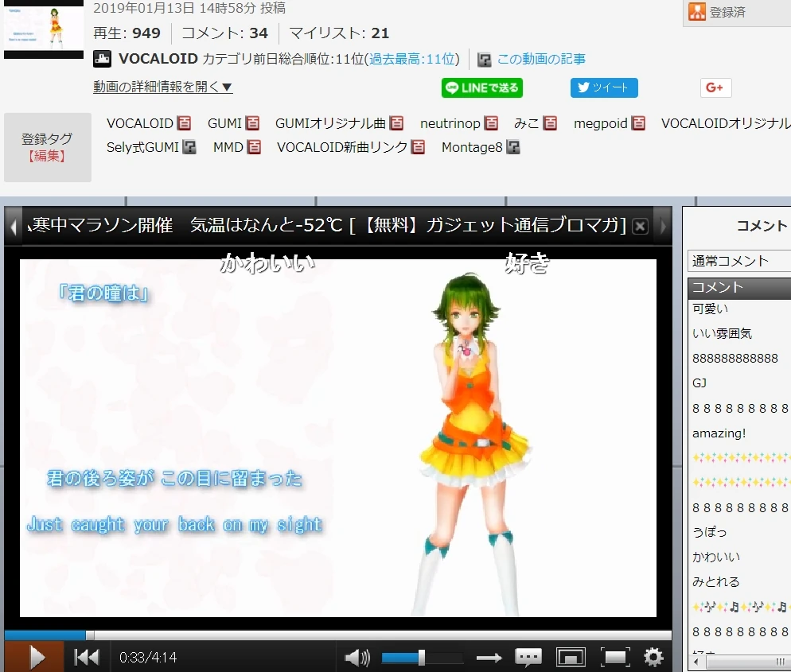Toggle comment display speech bubble
791x672 pixels.
528,658
